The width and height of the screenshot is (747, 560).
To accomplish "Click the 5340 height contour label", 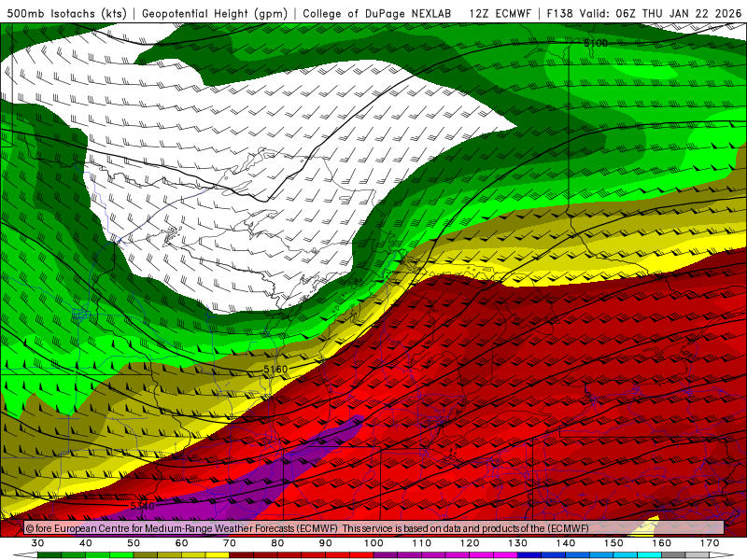I will click(x=142, y=506).
